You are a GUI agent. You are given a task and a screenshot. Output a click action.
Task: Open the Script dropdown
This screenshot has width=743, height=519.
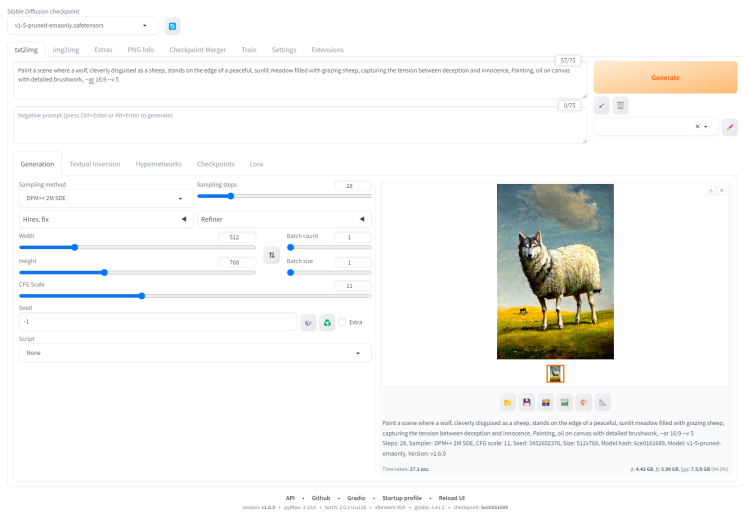click(195, 353)
